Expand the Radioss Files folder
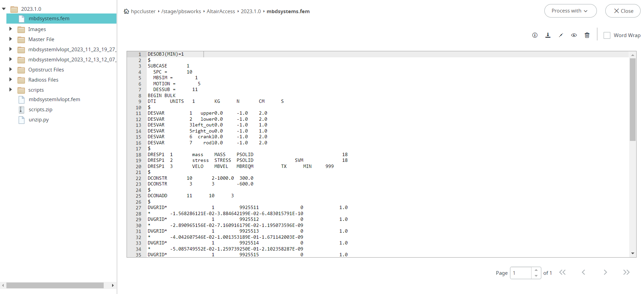The width and height of the screenshot is (644, 294). coord(10,80)
